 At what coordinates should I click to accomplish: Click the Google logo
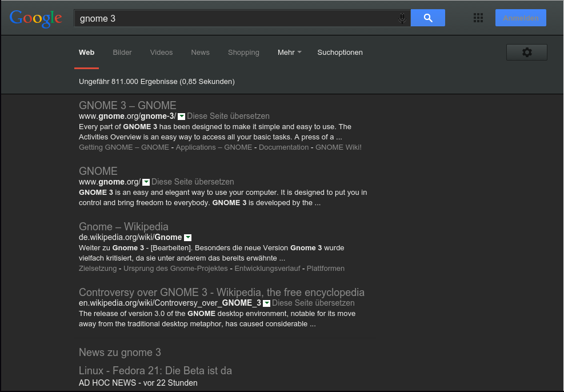35,18
